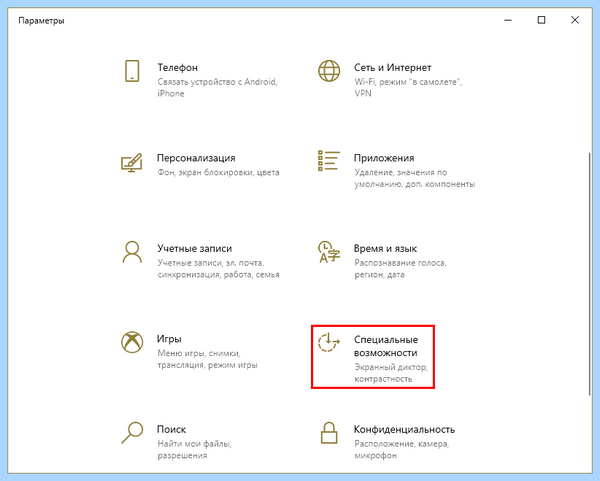Select the Приложения heading
This screenshot has width=600, height=481.
tap(384, 158)
